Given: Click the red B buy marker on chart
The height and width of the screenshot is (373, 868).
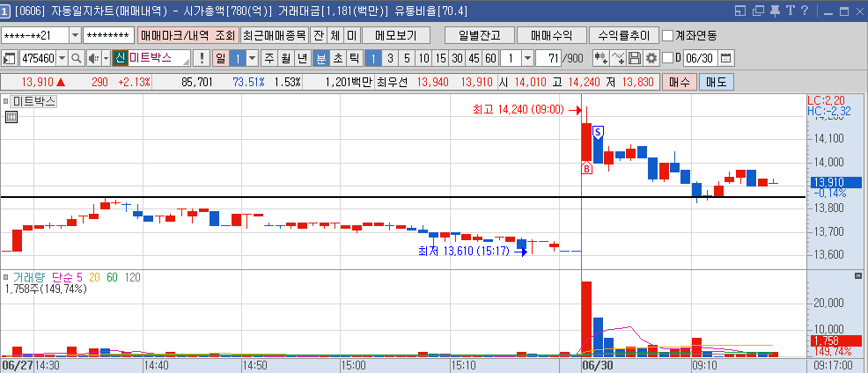Looking at the screenshot, I should click(586, 169).
